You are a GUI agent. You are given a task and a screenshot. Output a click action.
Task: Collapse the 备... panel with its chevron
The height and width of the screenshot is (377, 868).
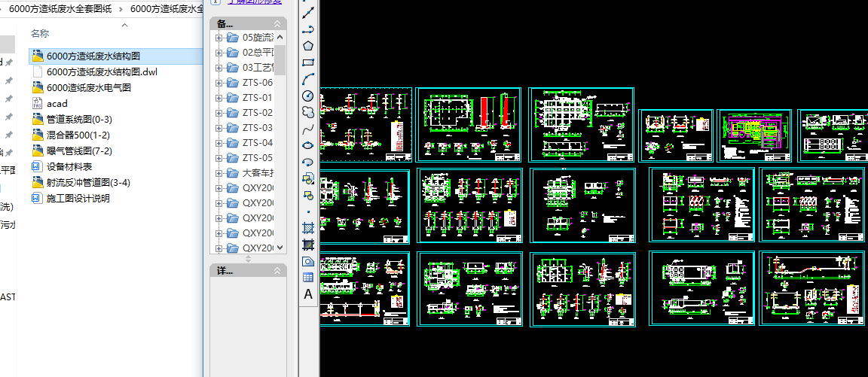[x=277, y=24]
